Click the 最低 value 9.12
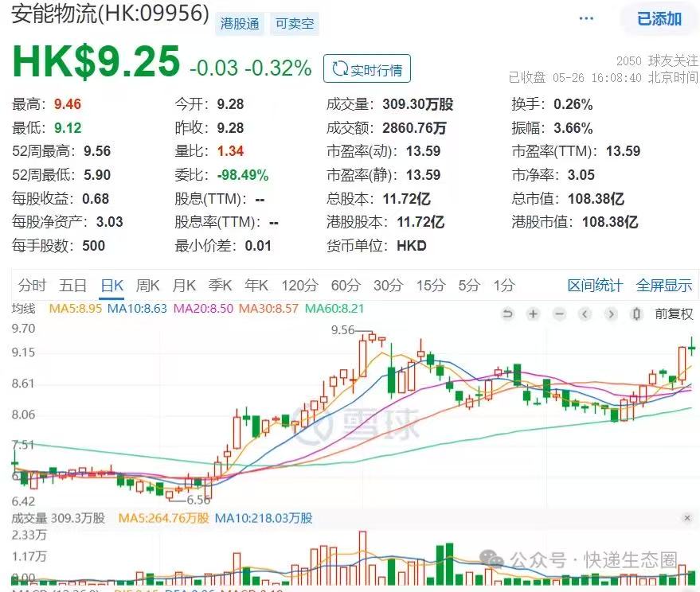700x592 pixels. click(x=68, y=128)
